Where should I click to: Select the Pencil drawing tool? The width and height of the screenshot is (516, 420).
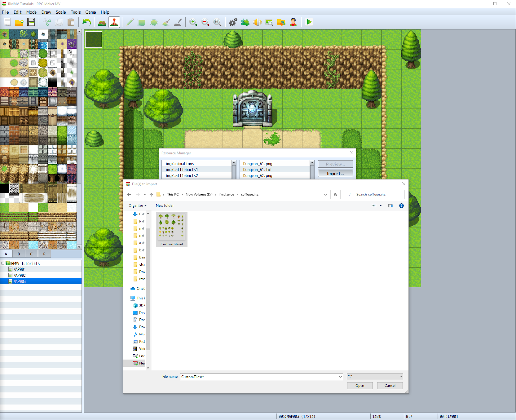click(x=130, y=22)
